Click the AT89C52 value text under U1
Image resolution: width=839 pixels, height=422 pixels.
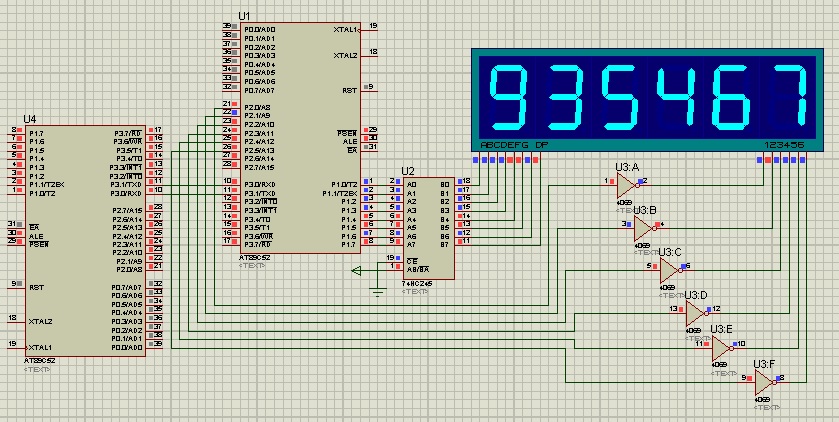253,258
